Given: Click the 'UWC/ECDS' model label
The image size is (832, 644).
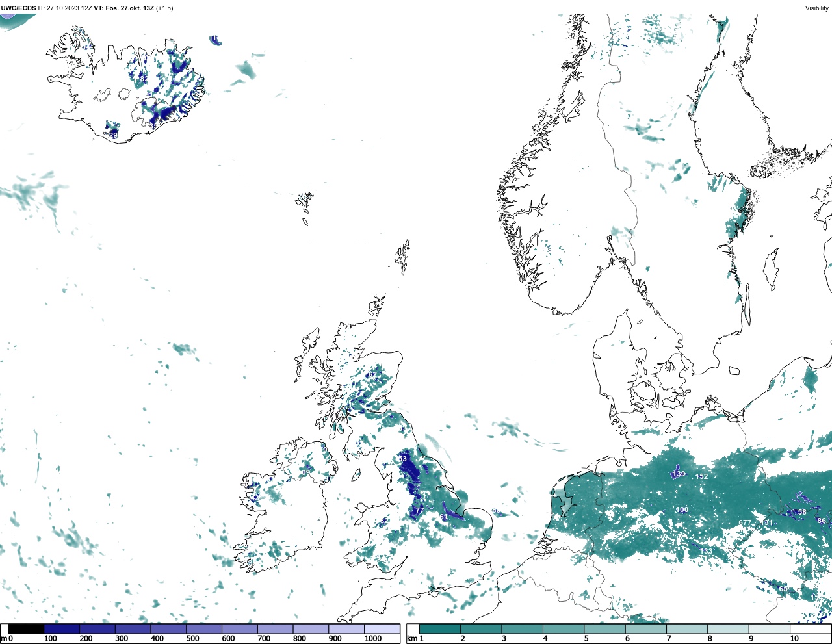Looking at the screenshot, I should click(18, 8).
